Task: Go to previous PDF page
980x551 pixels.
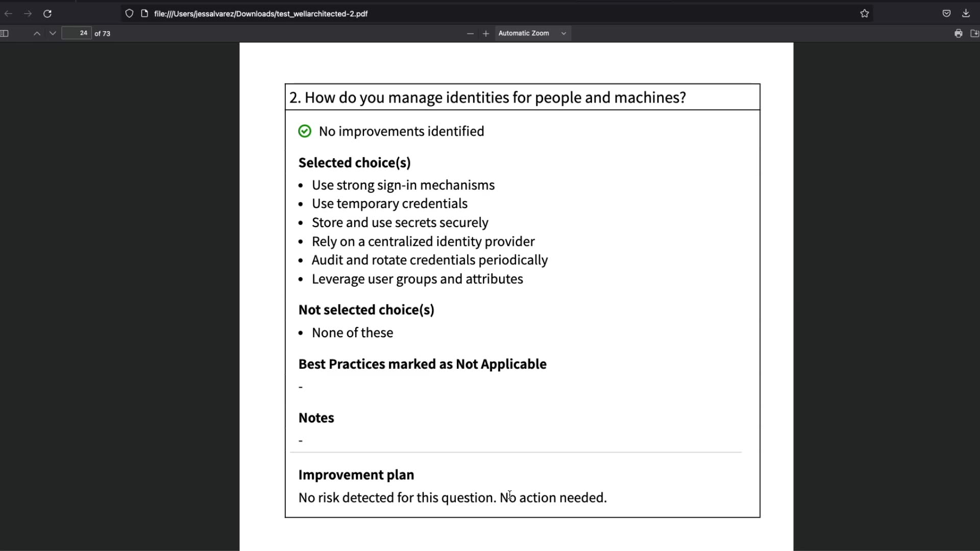Action: click(x=37, y=34)
